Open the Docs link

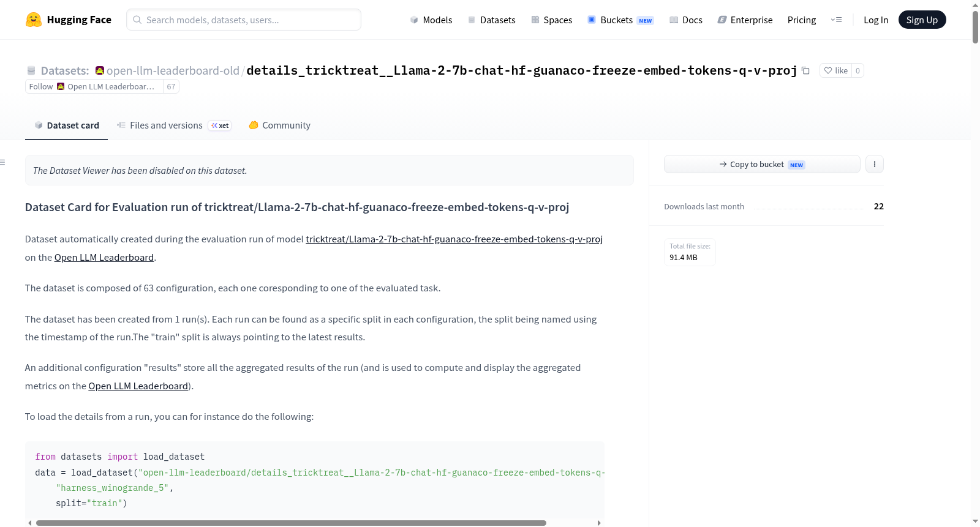pos(686,20)
